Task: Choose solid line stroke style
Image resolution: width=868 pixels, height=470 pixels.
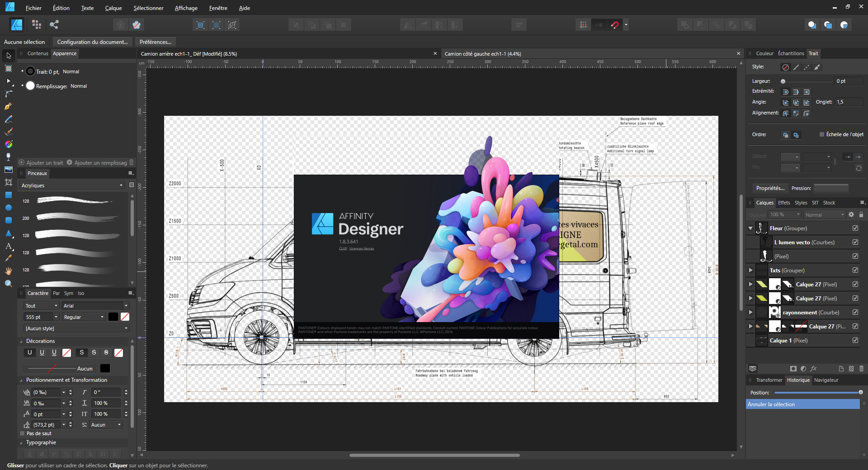Action: coord(796,67)
